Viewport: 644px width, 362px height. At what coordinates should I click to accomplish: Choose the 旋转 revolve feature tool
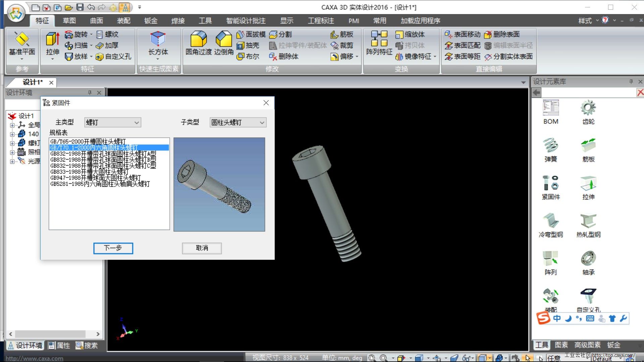pyautogui.click(x=77, y=34)
